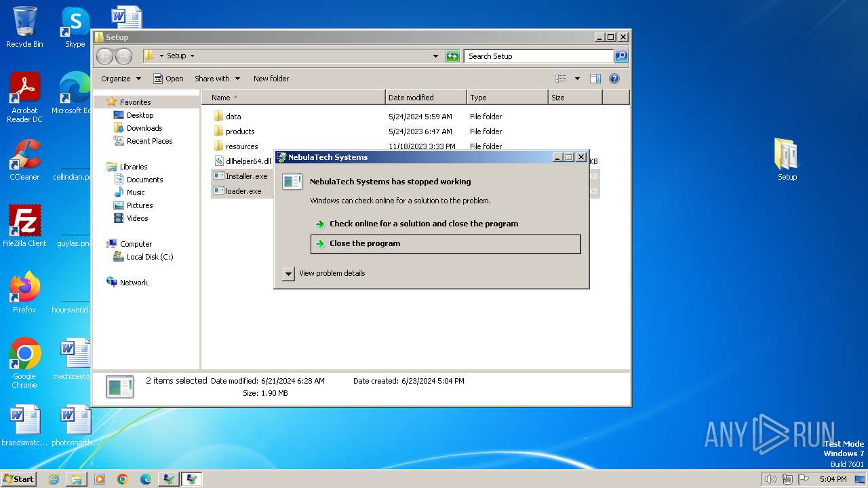The image size is (868, 488).
Task: Open the Recycle Bin desktop icon
Action: click(24, 27)
